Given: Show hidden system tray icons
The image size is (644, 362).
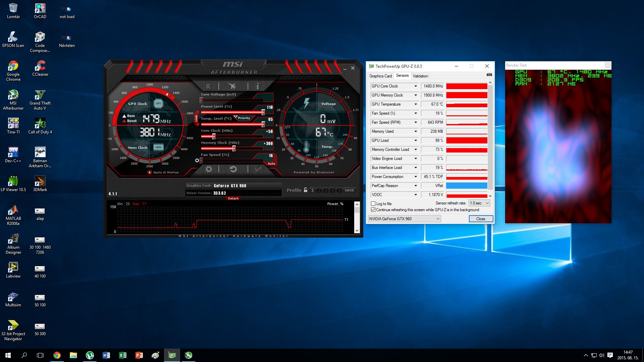Looking at the screenshot, I should coord(586,355).
